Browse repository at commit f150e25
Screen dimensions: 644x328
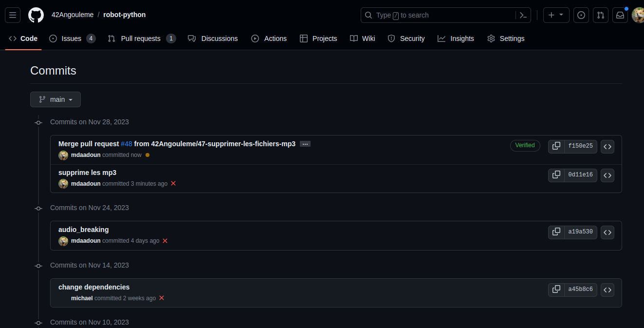point(607,147)
